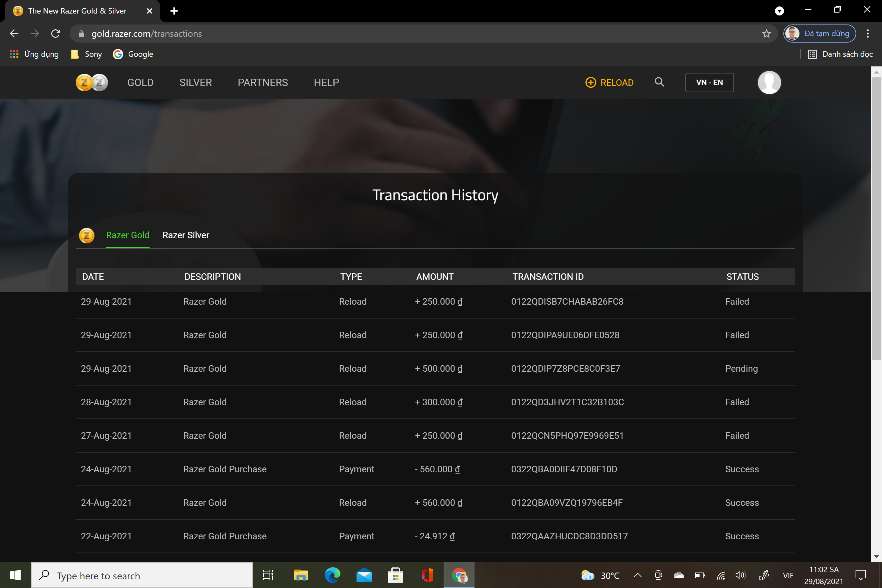Viewport: 882px width, 588px height.
Task: Open the Google bookmark
Action: pyautogui.click(x=133, y=54)
